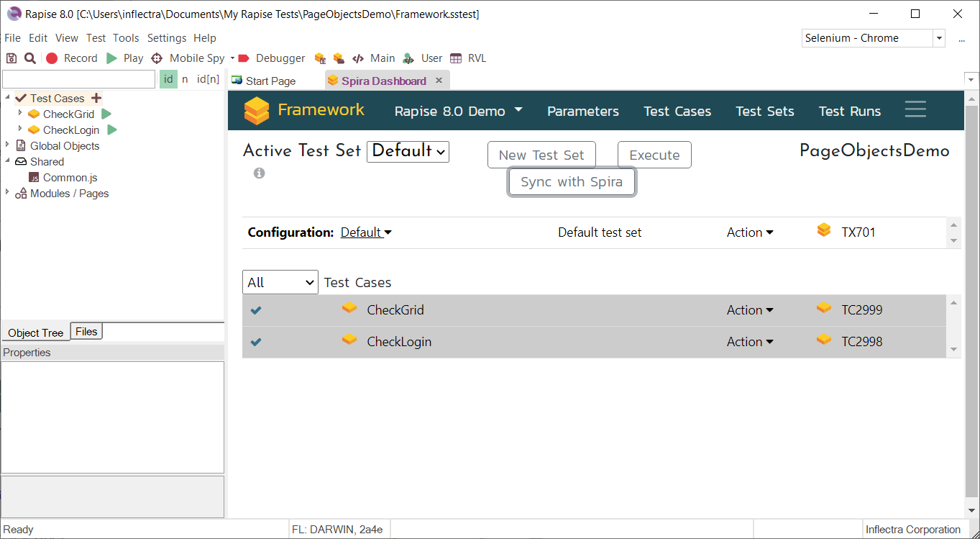Click the New Test Set button
The image size is (980, 539).
(x=541, y=155)
